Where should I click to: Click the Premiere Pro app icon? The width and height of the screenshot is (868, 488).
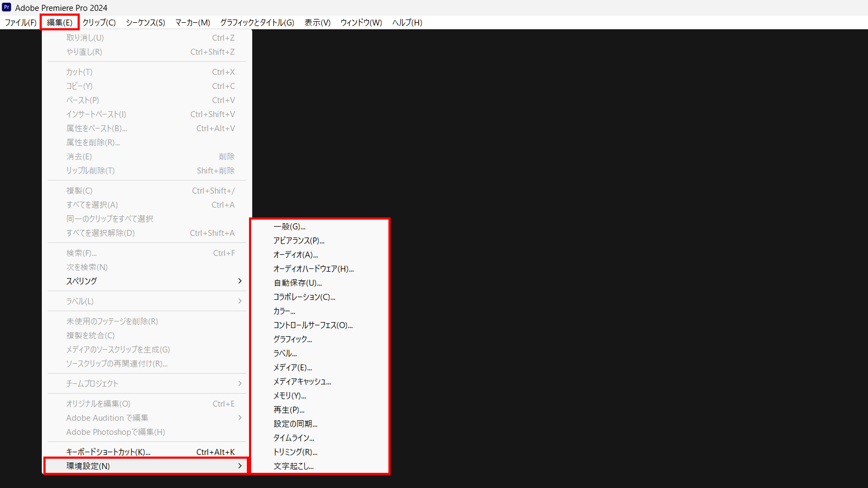pos(7,7)
